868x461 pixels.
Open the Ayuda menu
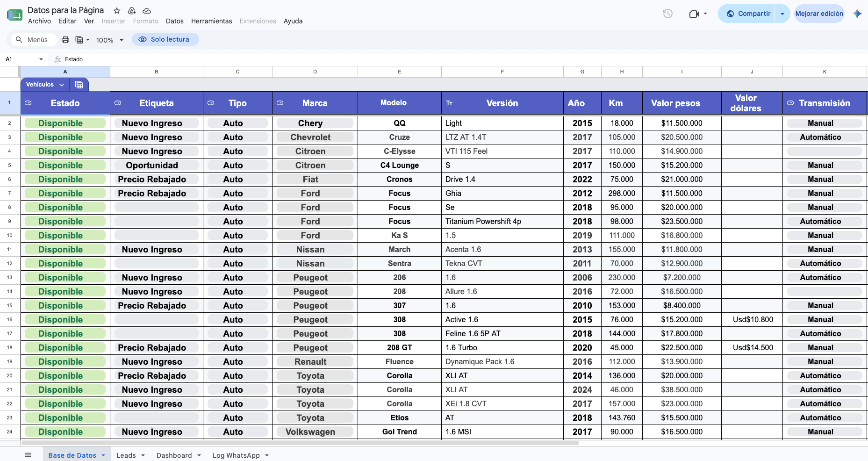tap(293, 21)
